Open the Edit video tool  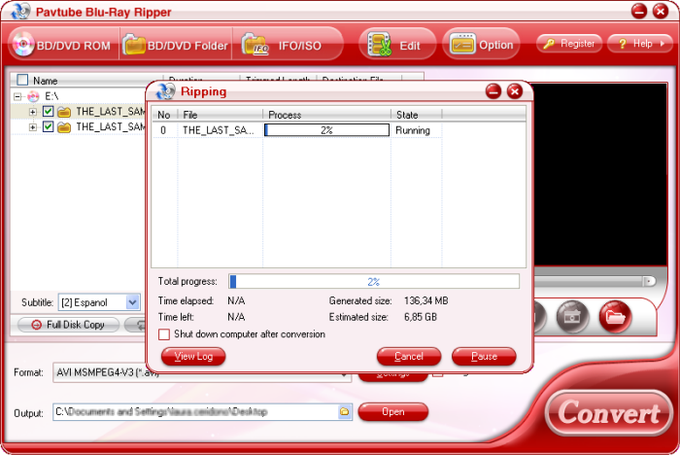(397, 45)
